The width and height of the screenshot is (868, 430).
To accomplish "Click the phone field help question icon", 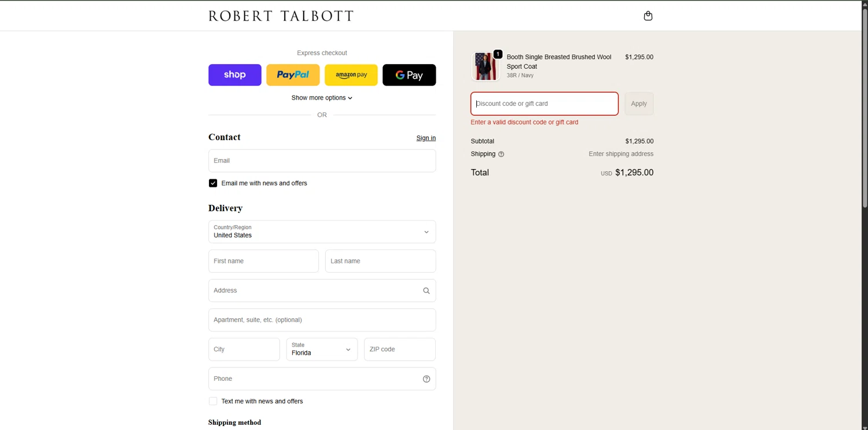I will click(x=426, y=379).
